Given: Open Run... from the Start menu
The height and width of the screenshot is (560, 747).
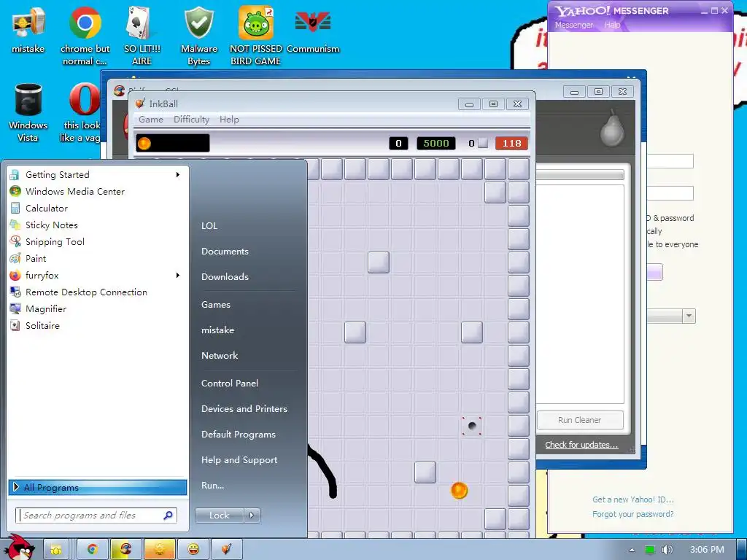Looking at the screenshot, I should click(212, 485).
